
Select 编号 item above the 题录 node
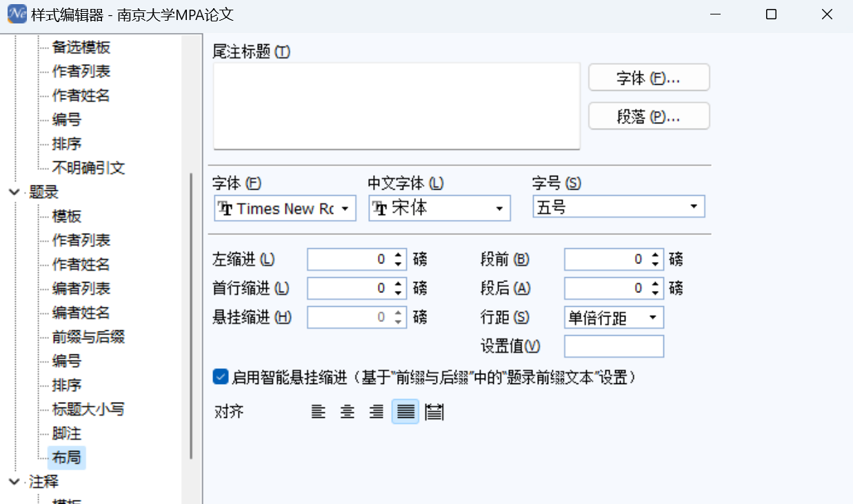[x=67, y=120]
